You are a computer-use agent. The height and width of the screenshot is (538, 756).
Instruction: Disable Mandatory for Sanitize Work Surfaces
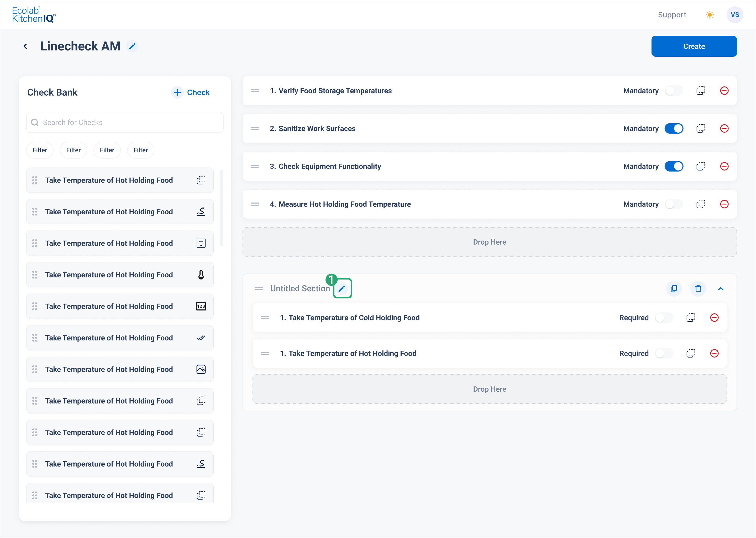[674, 128]
